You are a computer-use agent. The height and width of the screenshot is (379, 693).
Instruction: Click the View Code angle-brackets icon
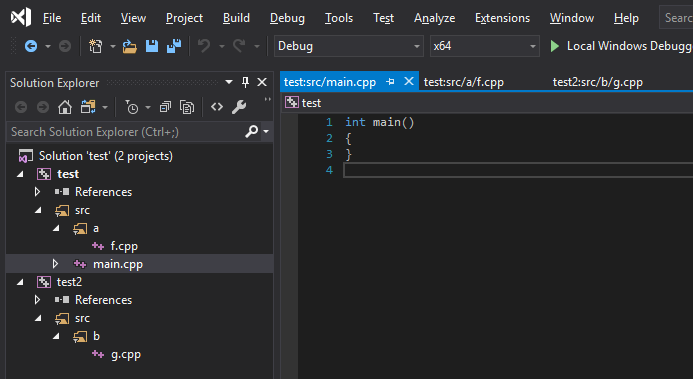click(x=217, y=106)
